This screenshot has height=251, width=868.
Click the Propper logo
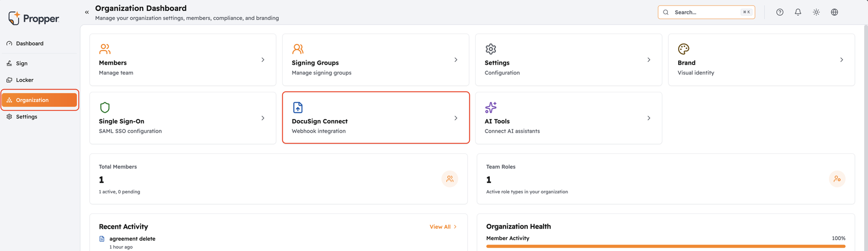[x=34, y=18]
